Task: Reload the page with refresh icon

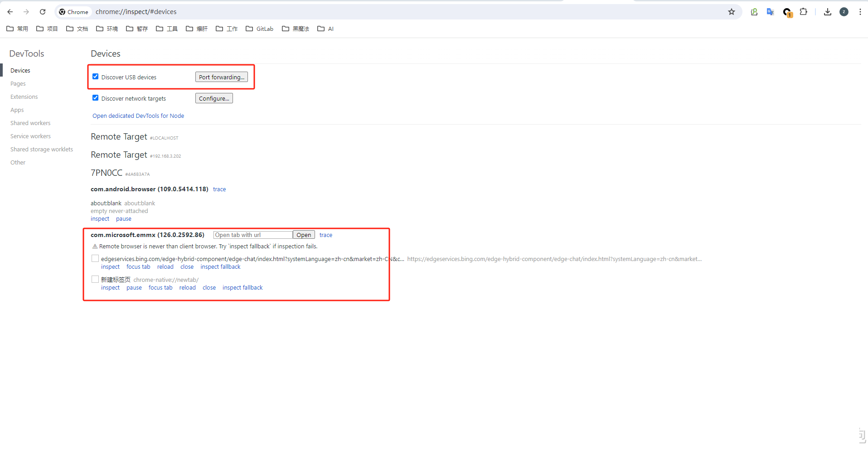Action: [x=43, y=12]
